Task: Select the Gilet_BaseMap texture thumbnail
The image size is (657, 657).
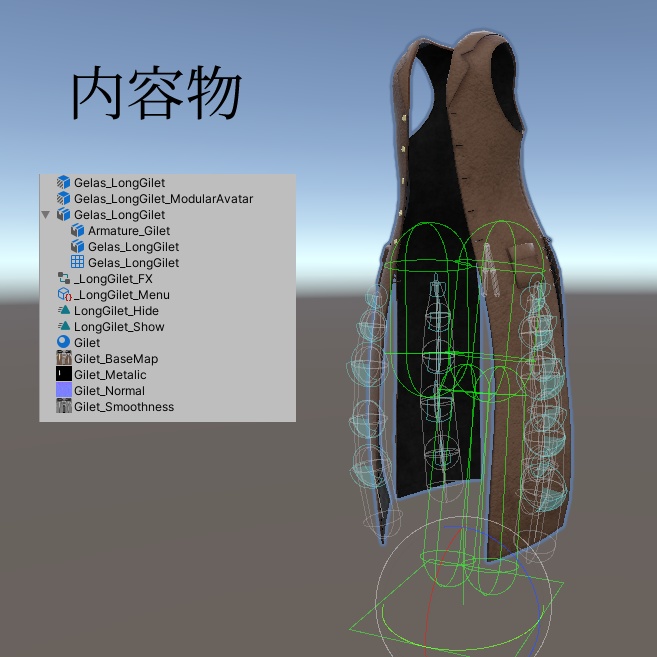Action: 64,358
